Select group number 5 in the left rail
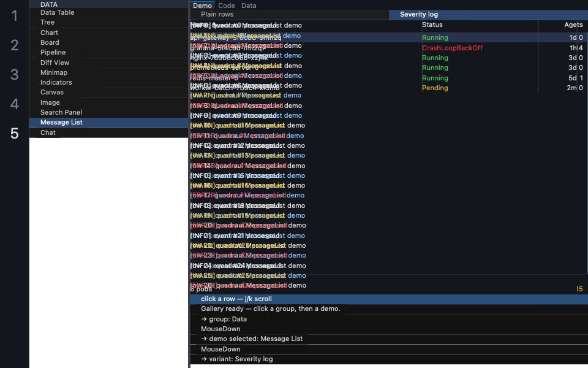The height and width of the screenshot is (368, 588). 15,133
